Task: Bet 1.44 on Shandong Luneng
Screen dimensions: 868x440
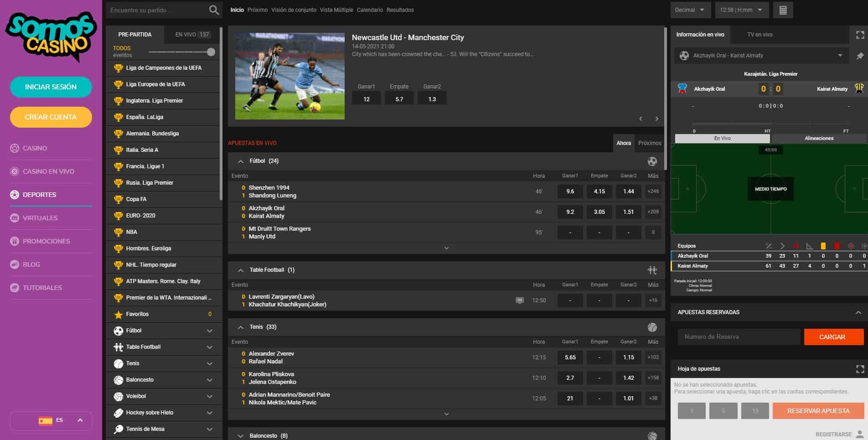Action: [629, 192]
